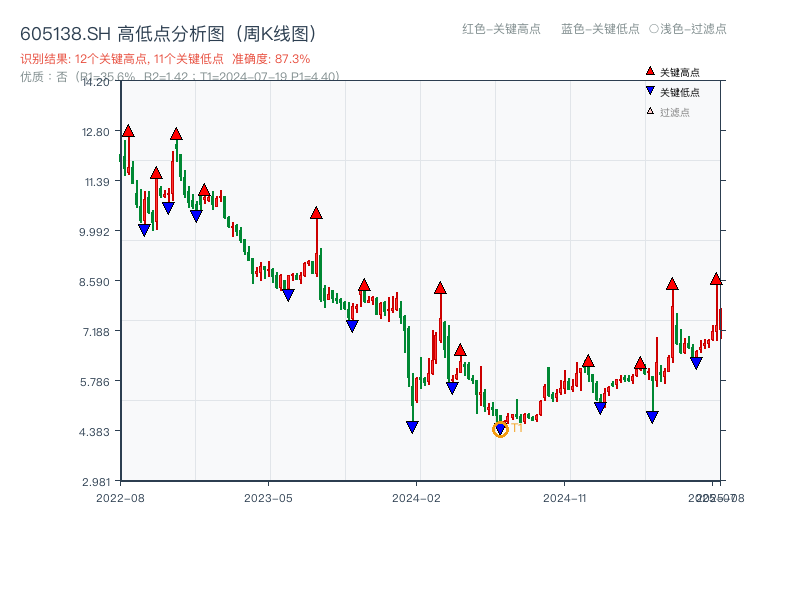Image resolution: width=800 pixels, height=600 pixels.
Task: Click the light filtered-point triangle in legend
Action: click(x=650, y=112)
